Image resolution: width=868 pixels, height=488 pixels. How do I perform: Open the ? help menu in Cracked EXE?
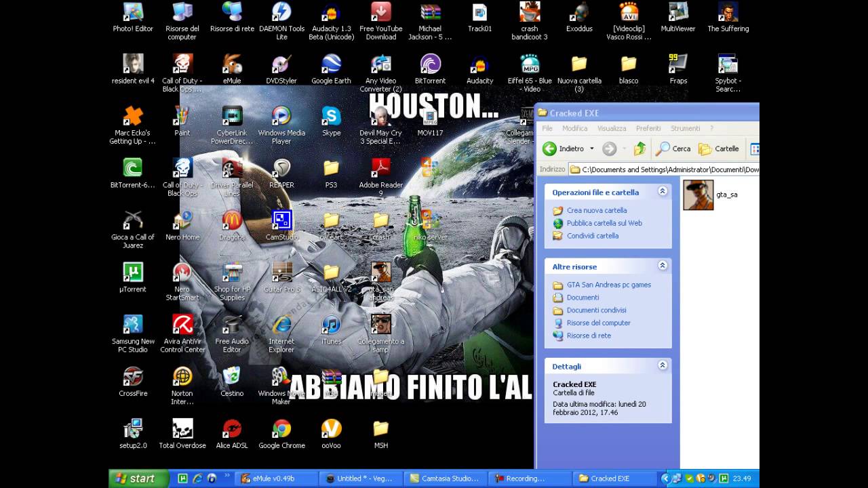point(711,128)
